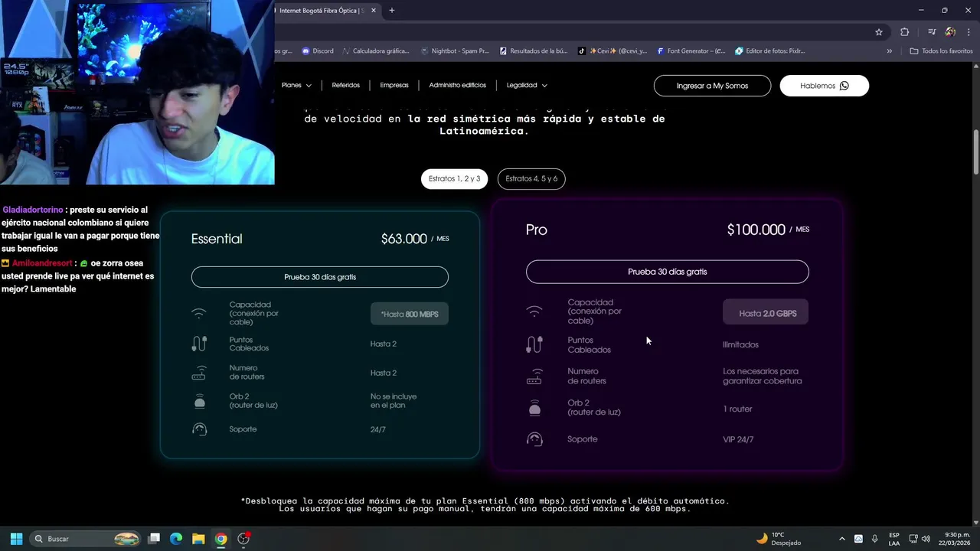Image resolution: width=980 pixels, height=551 pixels.
Task: Show hidden system tray icons chevron
Action: [842, 539]
